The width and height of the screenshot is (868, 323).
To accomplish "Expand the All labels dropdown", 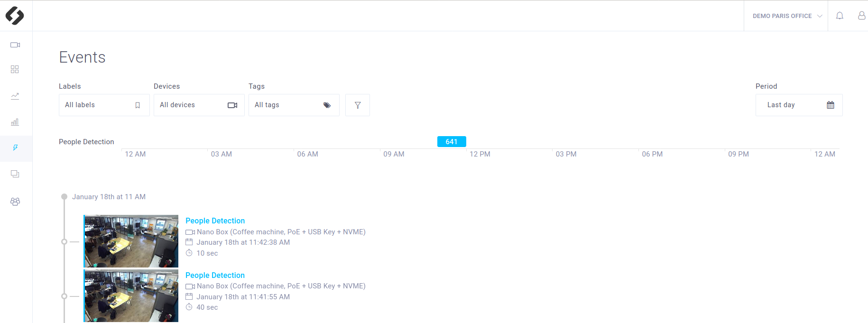I will point(104,105).
